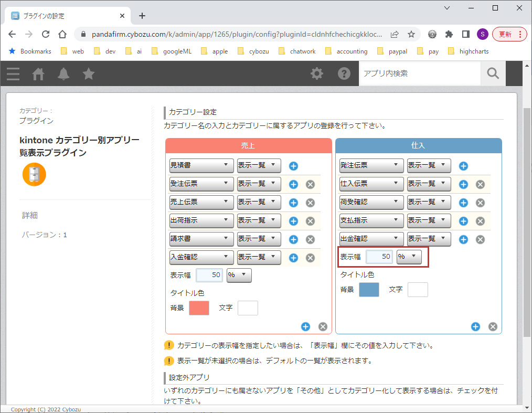Image resolution: width=532 pixels, height=413 pixels.
Task: Open the notifications bell icon
Action: pos(63,74)
